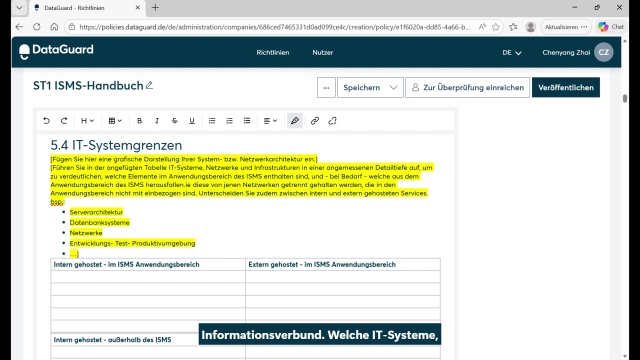640x360 pixels.
Task: Insert a link with the chain icon
Action: (x=315, y=121)
